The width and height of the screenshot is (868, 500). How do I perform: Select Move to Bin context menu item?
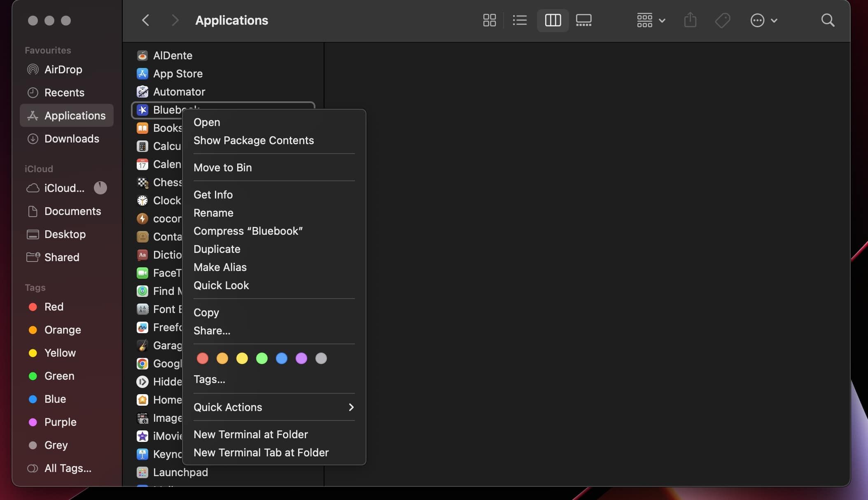(x=222, y=167)
